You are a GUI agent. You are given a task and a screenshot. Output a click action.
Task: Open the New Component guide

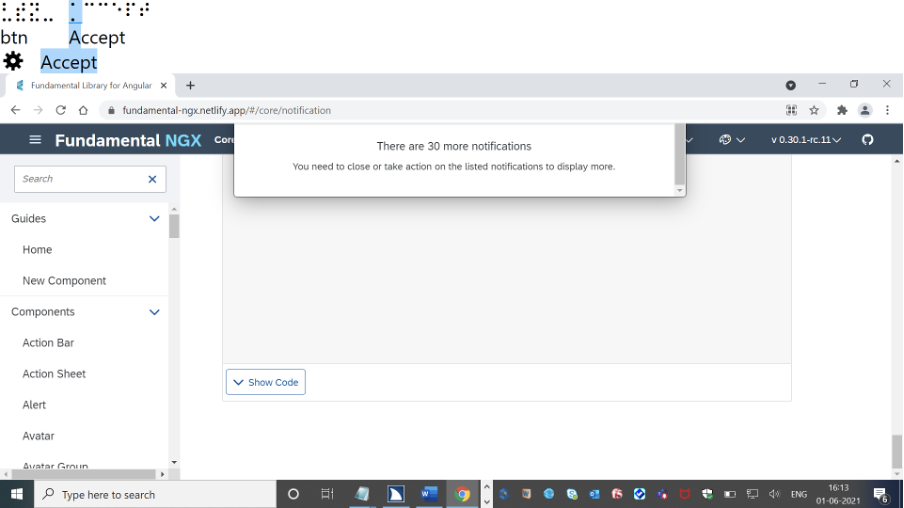click(x=64, y=281)
